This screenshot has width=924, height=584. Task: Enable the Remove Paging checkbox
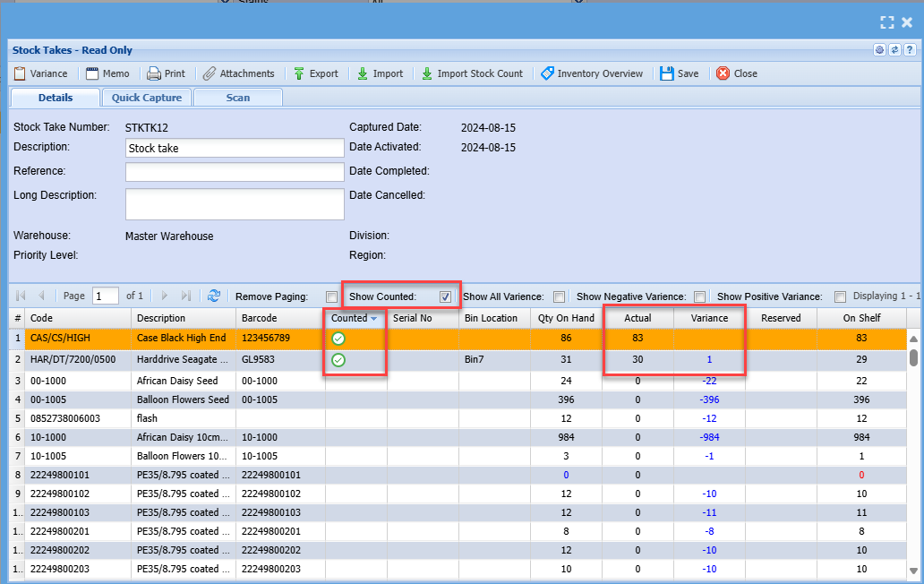[x=332, y=296]
